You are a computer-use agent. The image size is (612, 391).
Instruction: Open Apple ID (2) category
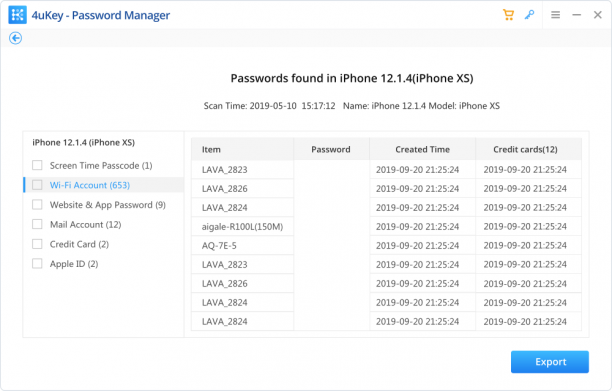pos(74,264)
